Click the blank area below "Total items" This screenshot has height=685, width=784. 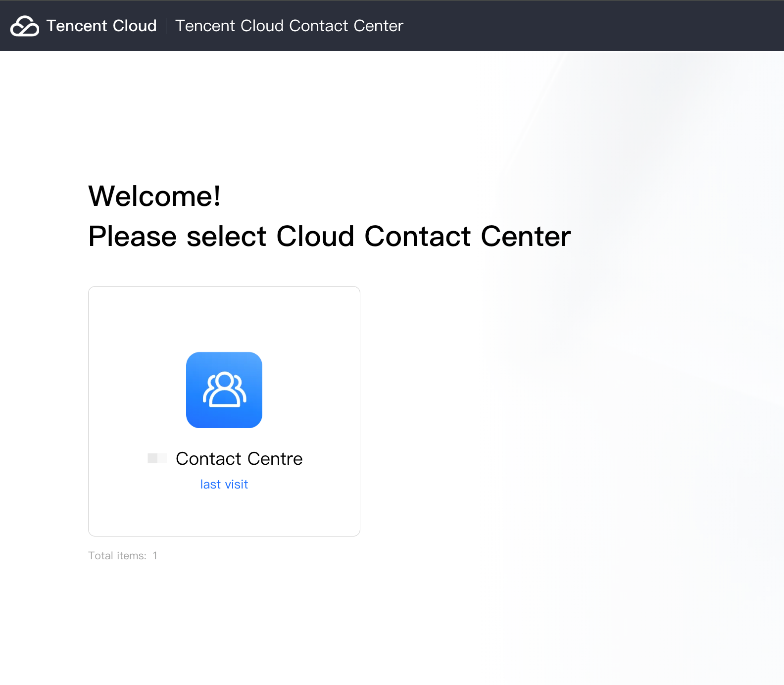point(198,619)
